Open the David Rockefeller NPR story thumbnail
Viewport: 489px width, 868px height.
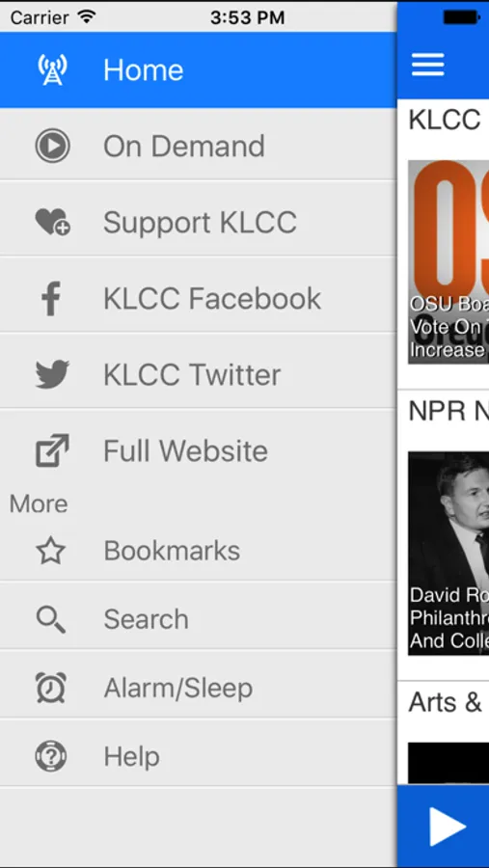(448, 554)
